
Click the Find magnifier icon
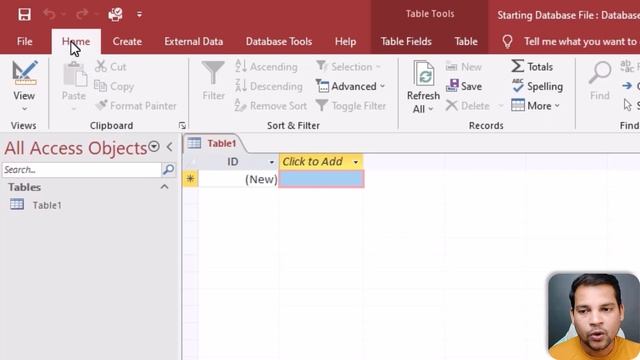(599, 73)
